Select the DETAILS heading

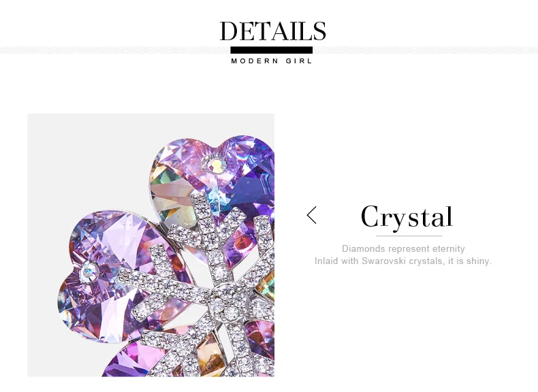pyautogui.click(x=273, y=31)
